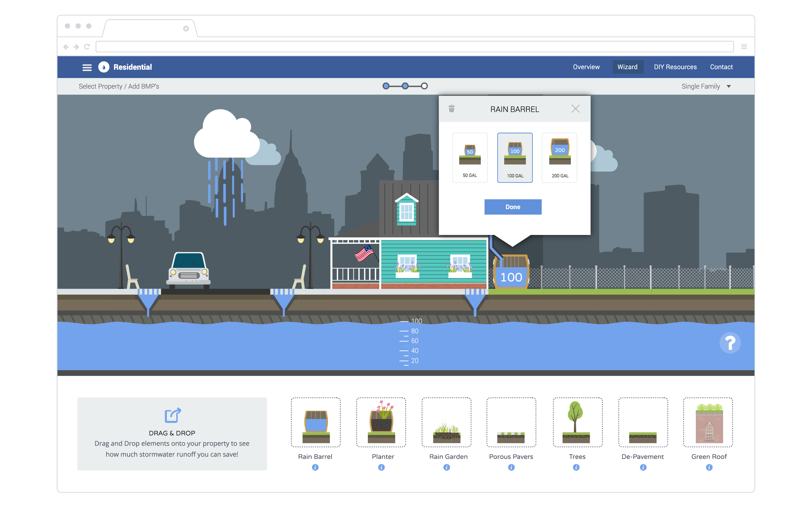Confirm selection with the Done button
The image size is (812, 508).
pos(513,207)
